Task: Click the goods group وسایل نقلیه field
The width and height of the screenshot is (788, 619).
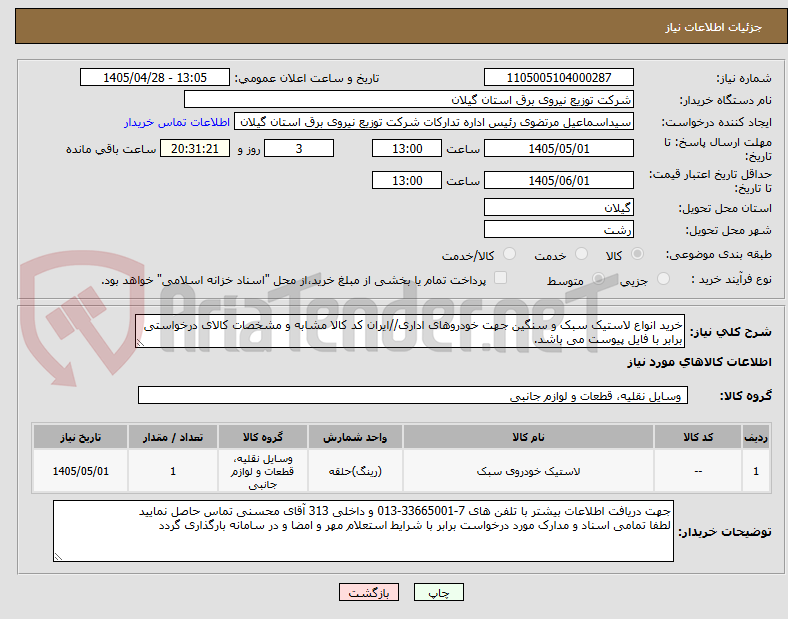Action: pos(413,395)
